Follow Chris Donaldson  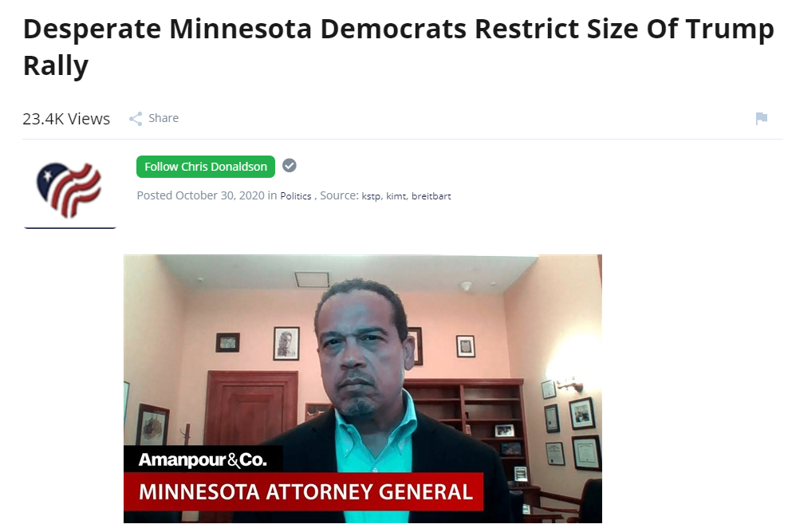tap(206, 166)
